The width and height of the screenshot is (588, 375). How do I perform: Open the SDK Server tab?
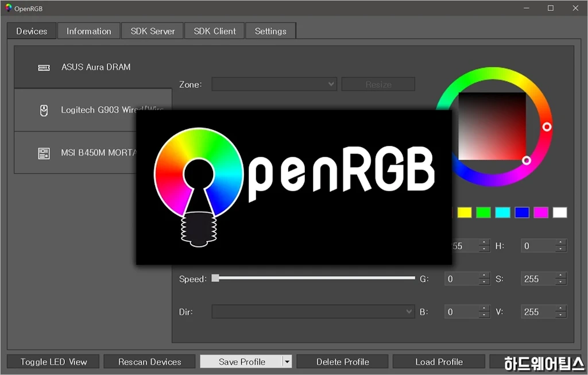click(153, 31)
